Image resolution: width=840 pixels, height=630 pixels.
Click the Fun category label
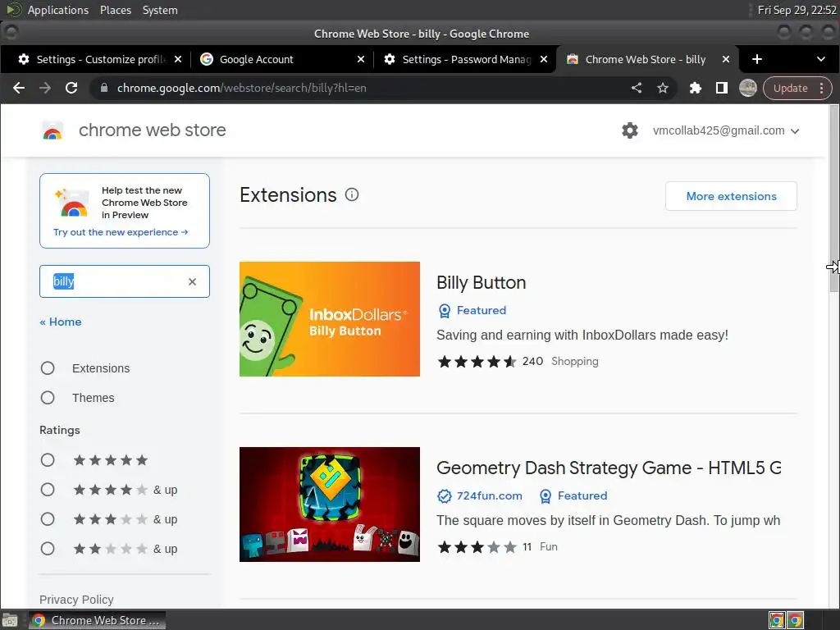[549, 546]
